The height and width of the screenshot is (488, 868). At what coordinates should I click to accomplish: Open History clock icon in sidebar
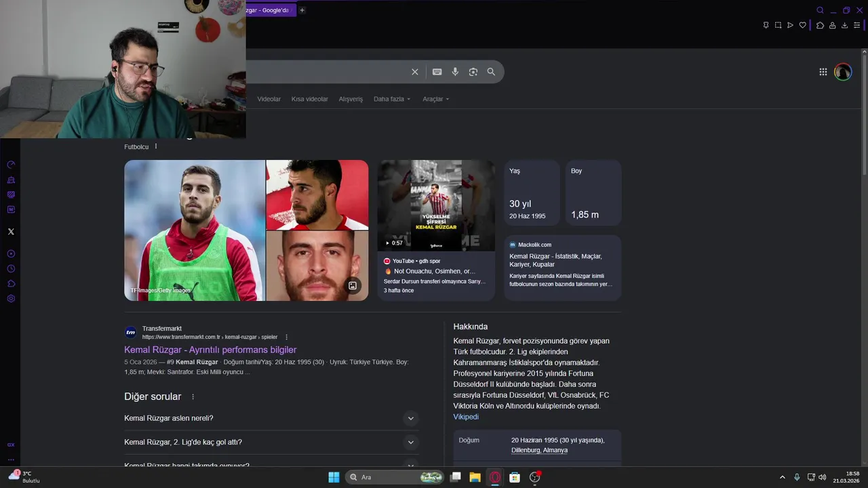(x=11, y=268)
